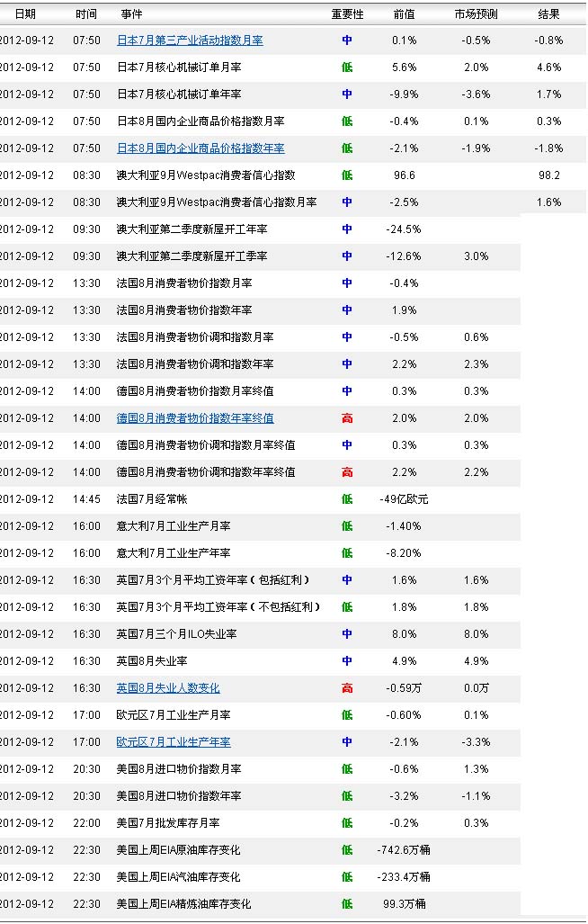Click the -8.20% previous value
588x924 pixels.
404,553
